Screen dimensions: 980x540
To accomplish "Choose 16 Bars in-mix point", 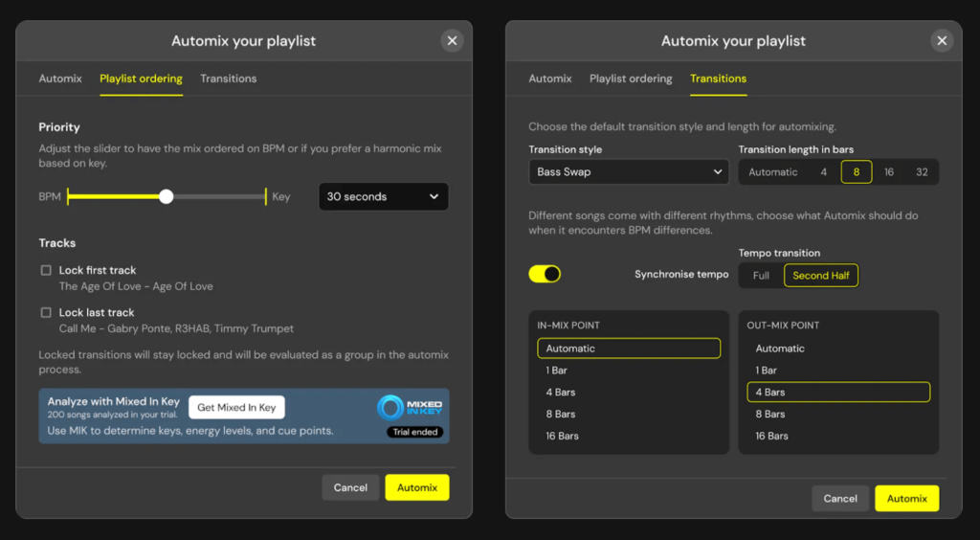I will point(629,436).
